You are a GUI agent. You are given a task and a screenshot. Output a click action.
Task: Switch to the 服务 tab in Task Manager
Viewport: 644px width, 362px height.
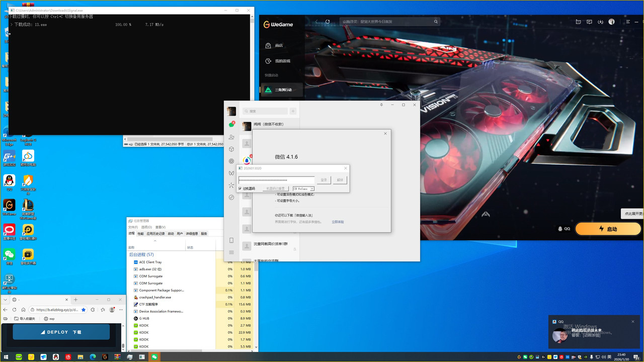point(204,234)
